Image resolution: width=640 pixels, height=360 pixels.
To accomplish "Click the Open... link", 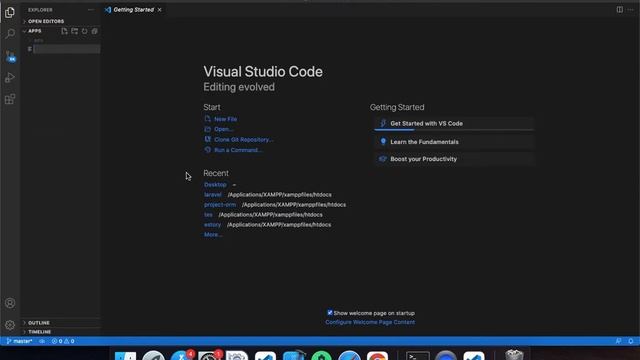I will click(223, 129).
